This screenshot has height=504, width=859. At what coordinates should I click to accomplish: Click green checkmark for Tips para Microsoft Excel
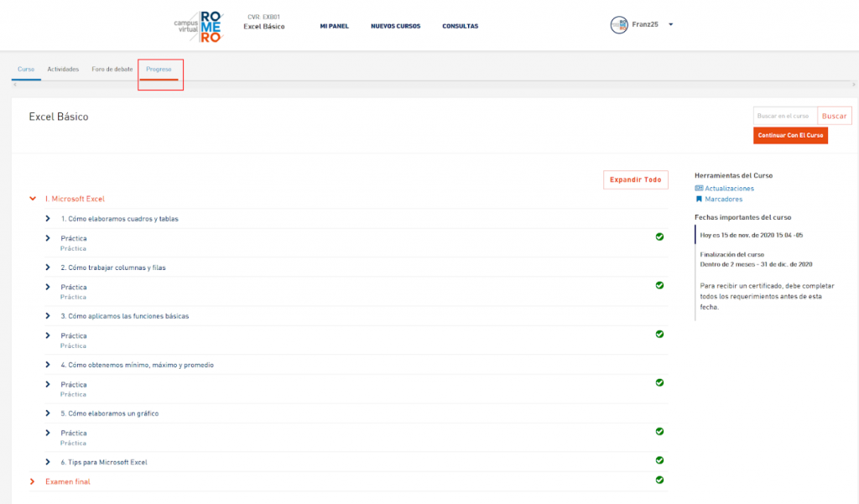click(659, 460)
